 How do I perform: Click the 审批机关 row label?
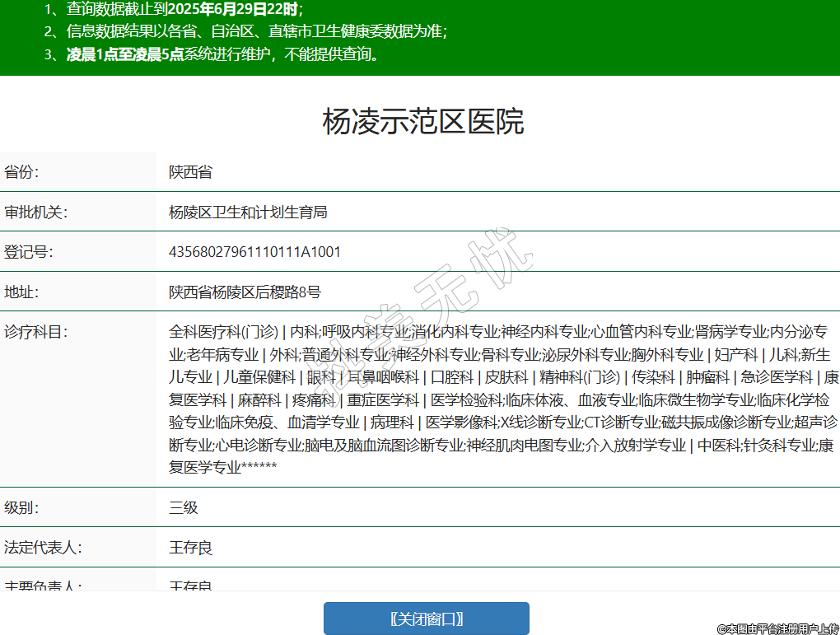point(35,212)
